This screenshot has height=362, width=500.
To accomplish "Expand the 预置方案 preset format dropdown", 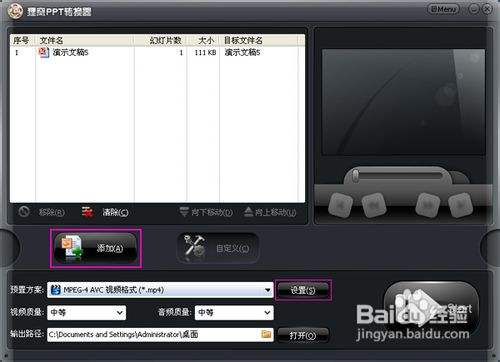I will (267, 290).
